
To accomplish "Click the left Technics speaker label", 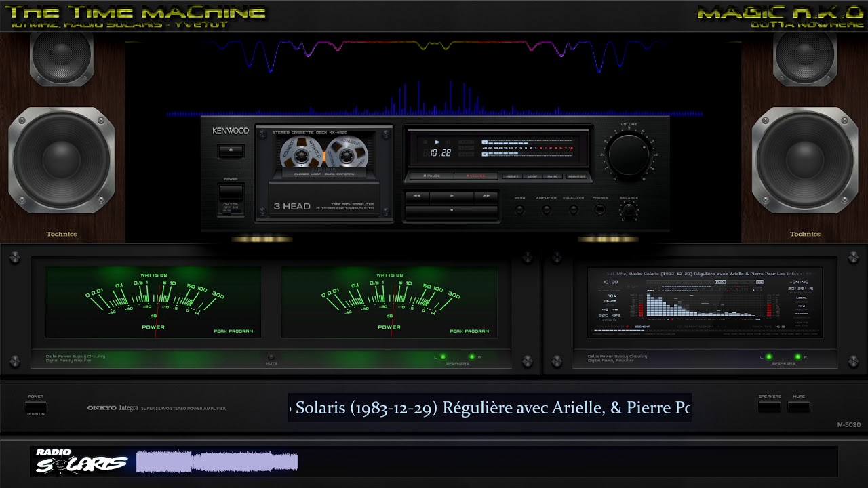I will tap(62, 234).
